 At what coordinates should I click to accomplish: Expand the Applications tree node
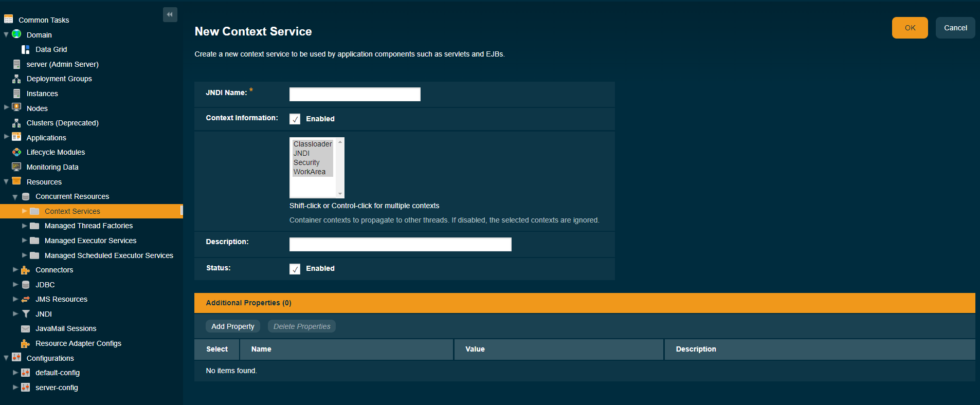tap(6, 137)
